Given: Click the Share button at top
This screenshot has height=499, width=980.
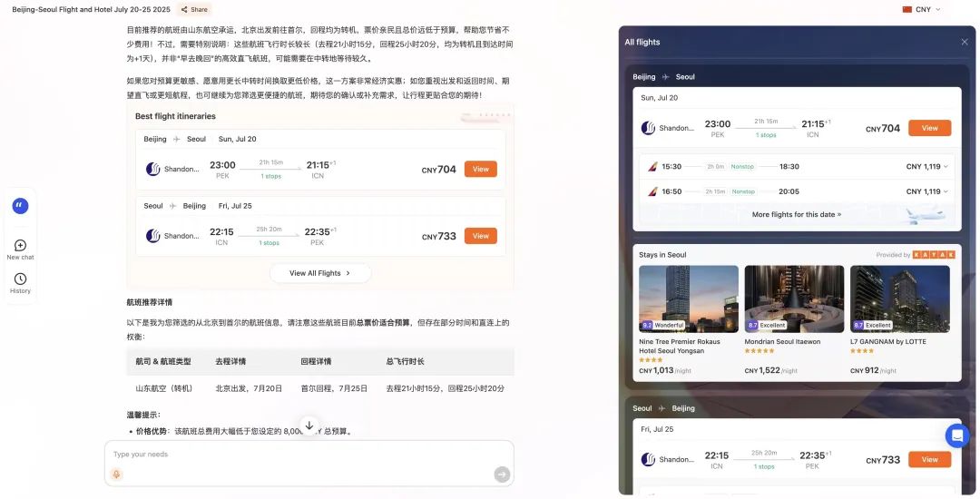Looking at the screenshot, I should click(x=194, y=9).
